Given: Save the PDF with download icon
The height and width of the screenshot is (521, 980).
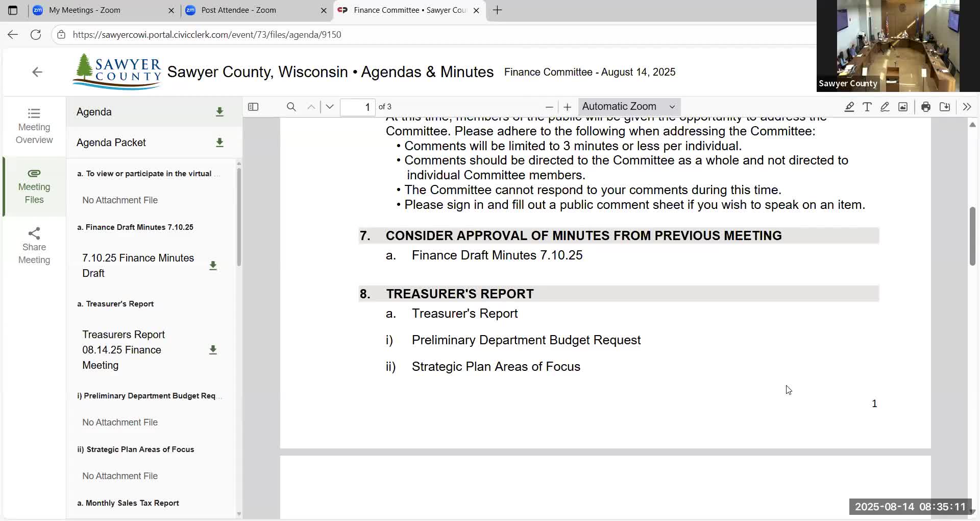Looking at the screenshot, I should click(945, 107).
